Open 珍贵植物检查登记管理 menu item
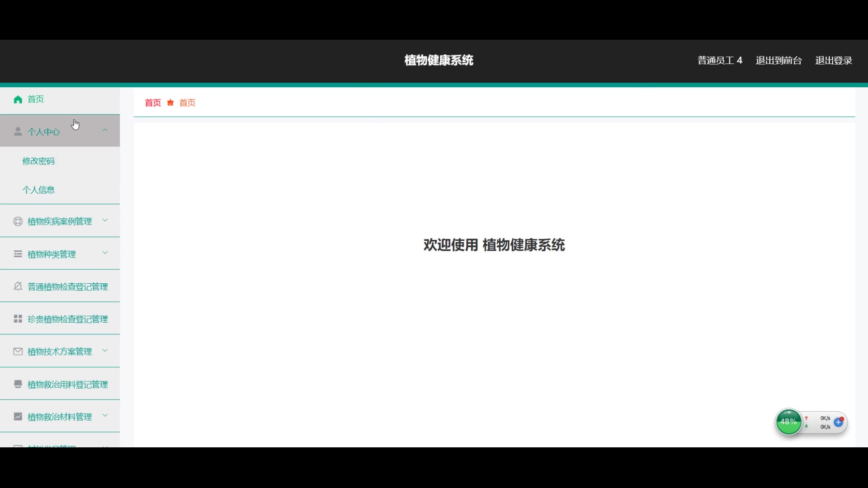Screen dimensions: 868x488 tap(60, 319)
